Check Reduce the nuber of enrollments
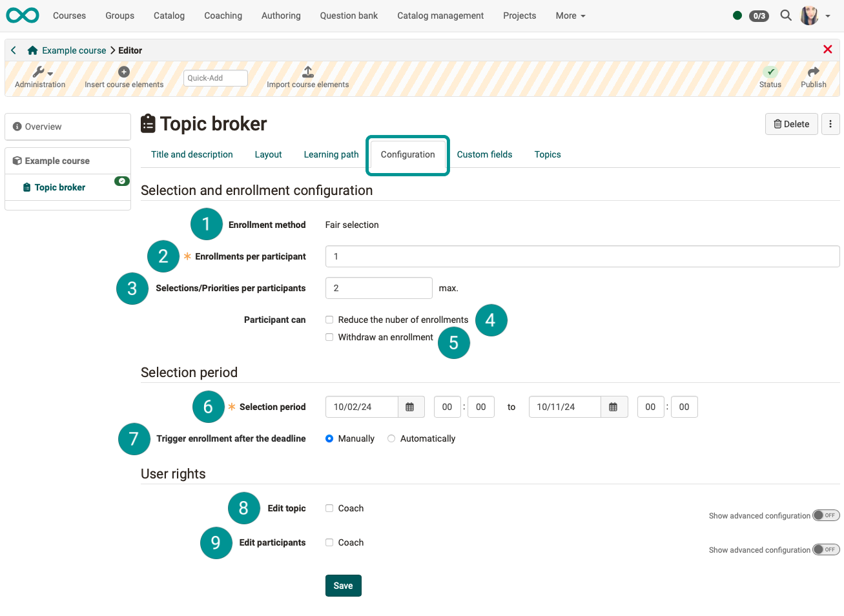This screenshot has width=844, height=616. (x=329, y=320)
